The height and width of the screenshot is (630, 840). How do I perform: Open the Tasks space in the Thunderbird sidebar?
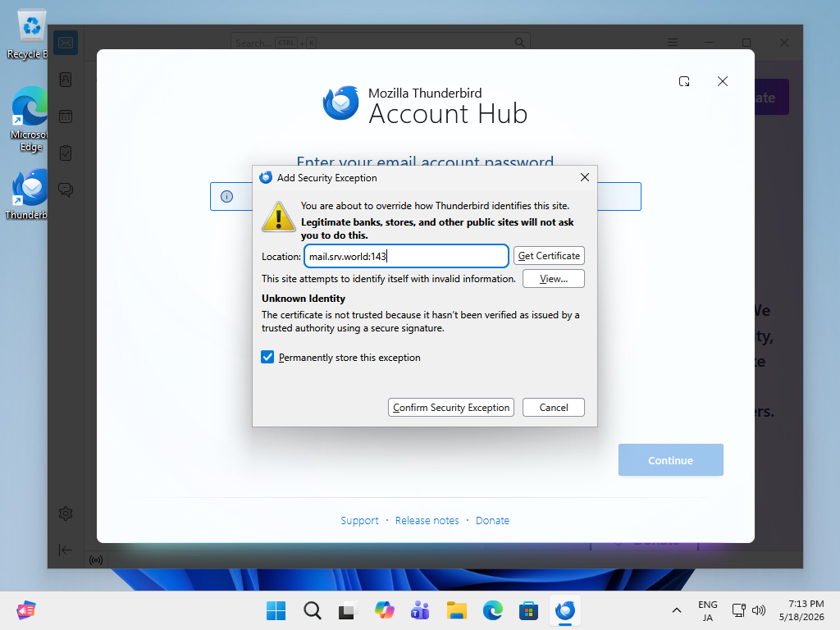pos(66,153)
